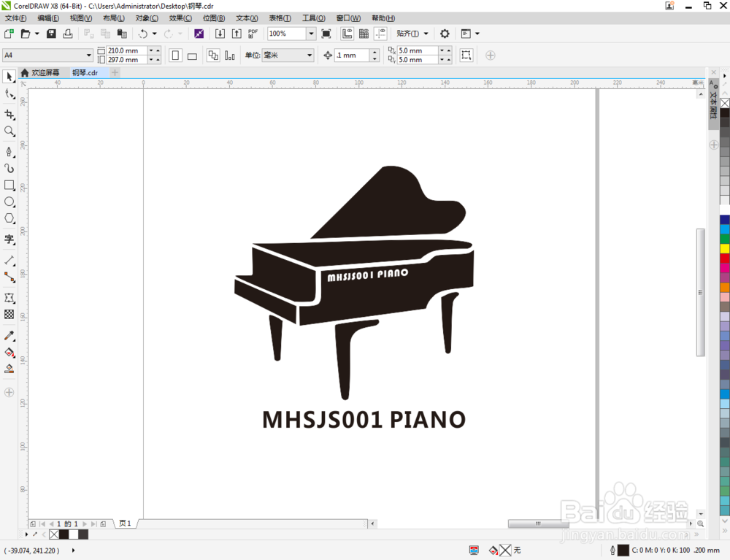Select the Drop Shadow effects tool

[9, 298]
